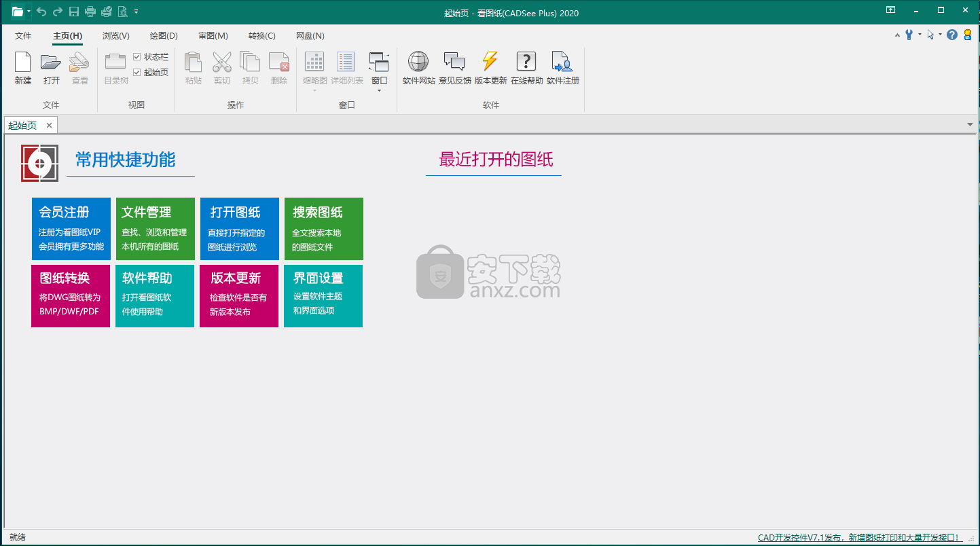The width and height of the screenshot is (980, 546).
Task: Click the save floppy disk icon
Action: click(73, 12)
